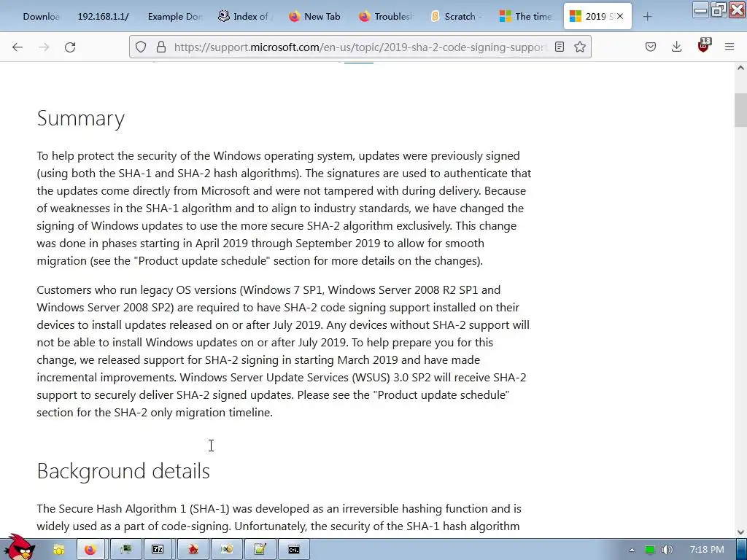Open the red bird app taskbar button

pos(193,550)
